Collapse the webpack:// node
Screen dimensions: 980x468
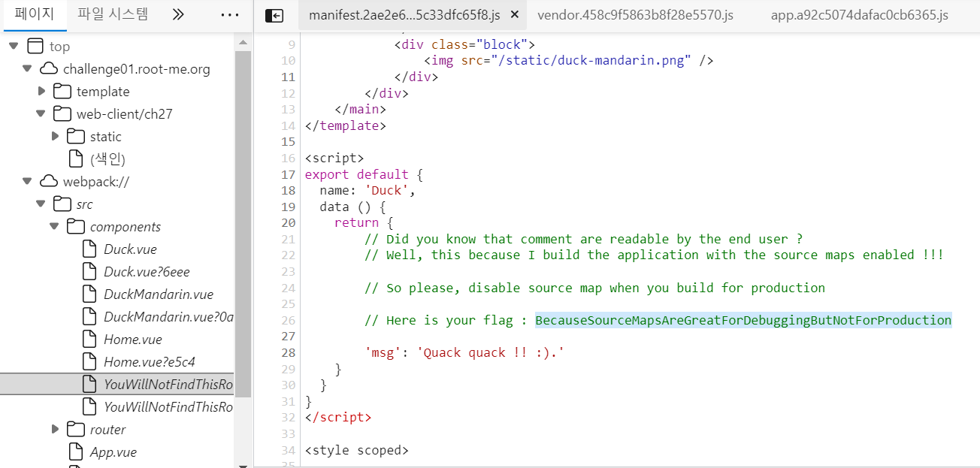click(28, 182)
